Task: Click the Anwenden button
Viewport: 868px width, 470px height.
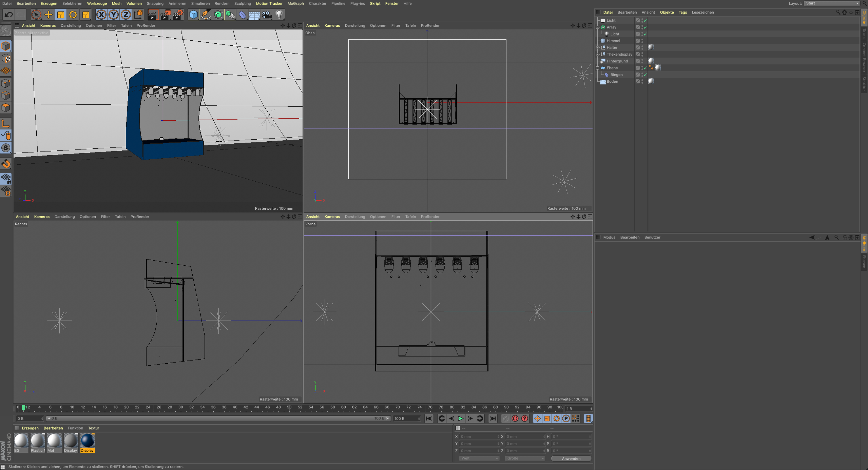Action: pyautogui.click(x=571, y=458)
